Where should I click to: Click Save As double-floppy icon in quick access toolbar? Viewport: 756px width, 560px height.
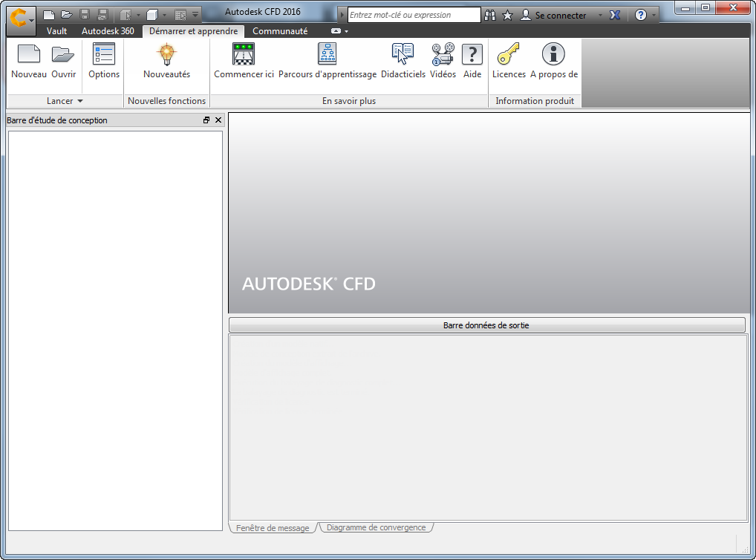pos(102,15)
